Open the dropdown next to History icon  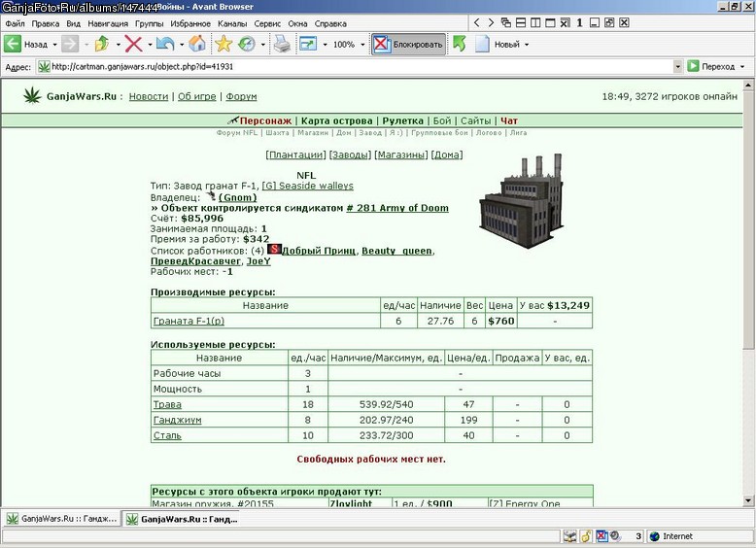click(262, 45)
